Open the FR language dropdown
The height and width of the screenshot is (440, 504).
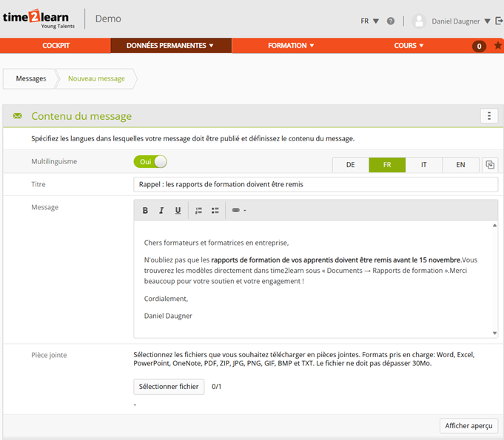click(x=370, y=21)
